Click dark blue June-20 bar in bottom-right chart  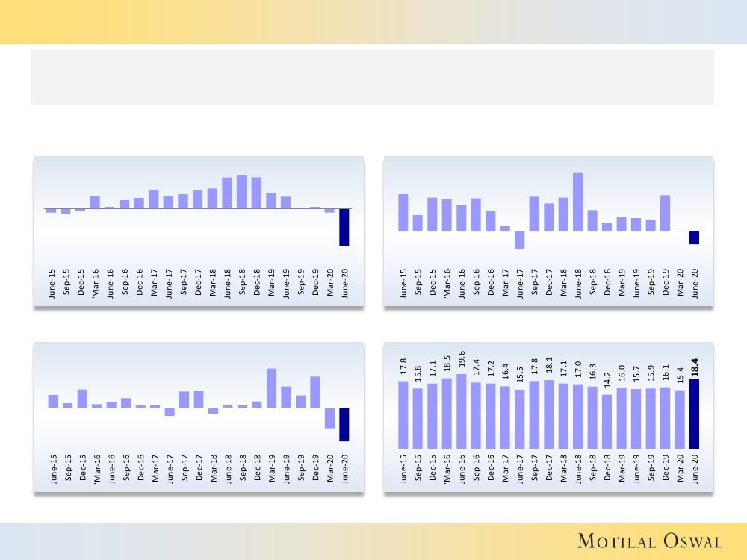pyautogui.click(x=695, y=414)
